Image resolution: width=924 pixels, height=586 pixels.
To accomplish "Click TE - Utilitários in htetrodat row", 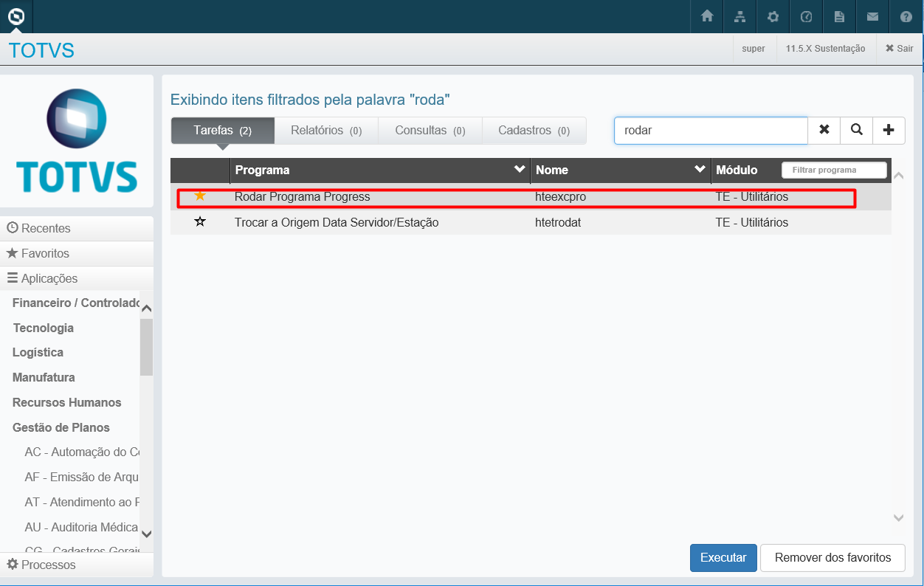I will [x=752, y=222].
